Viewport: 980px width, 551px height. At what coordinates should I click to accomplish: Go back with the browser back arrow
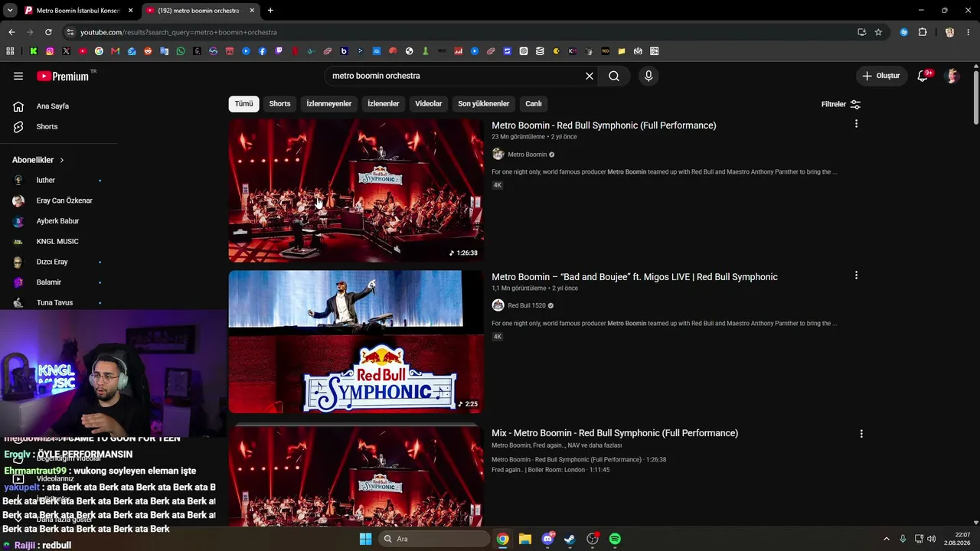click(x=11, y=32)
